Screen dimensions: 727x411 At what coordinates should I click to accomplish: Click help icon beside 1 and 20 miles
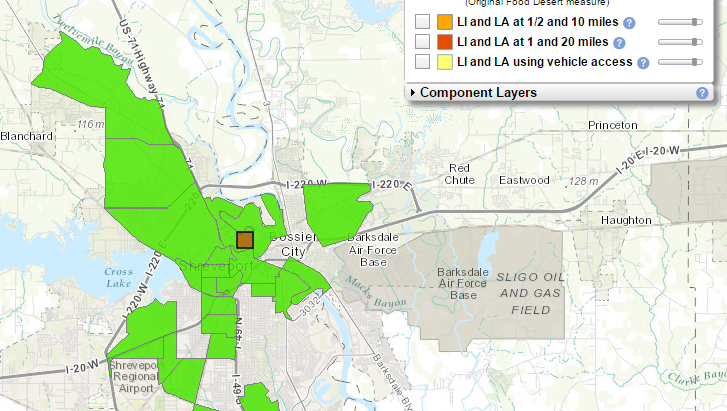pos(619,43)
